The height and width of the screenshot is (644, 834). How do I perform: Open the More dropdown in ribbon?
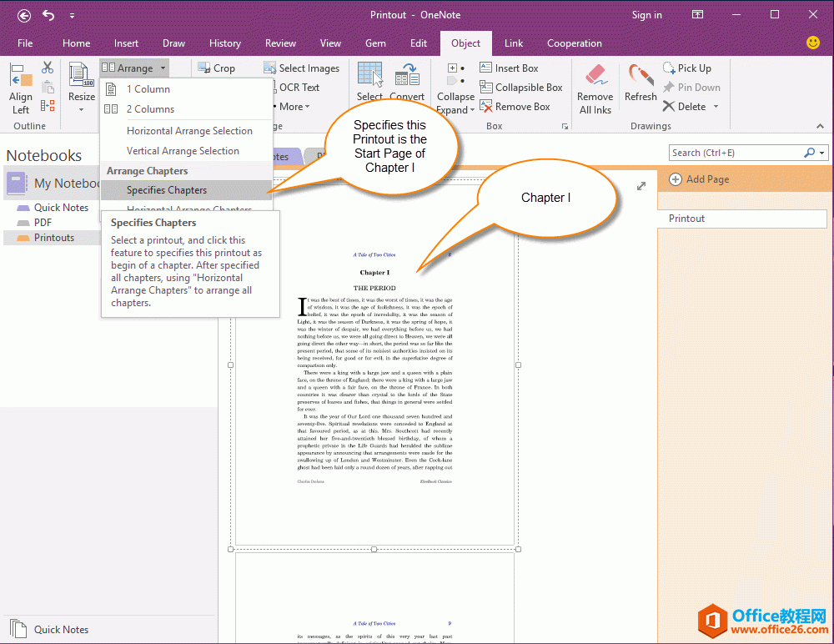tap(294, 107)
